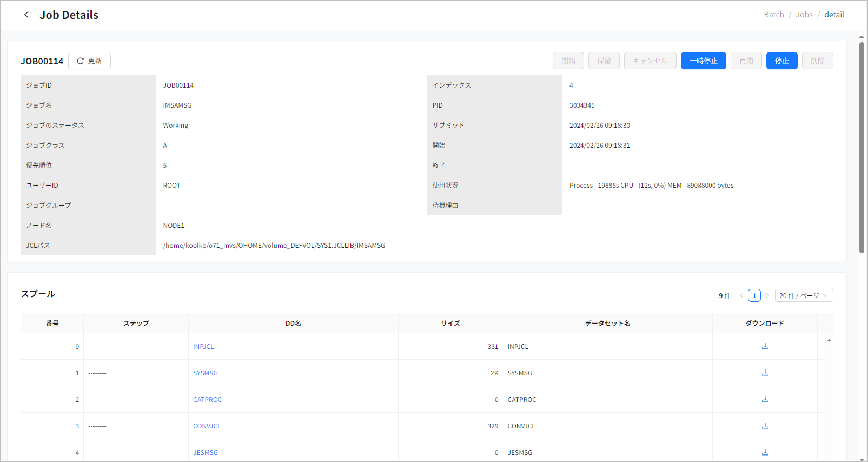Click the disabled 再開 button
868x462 pixels.
746,61
